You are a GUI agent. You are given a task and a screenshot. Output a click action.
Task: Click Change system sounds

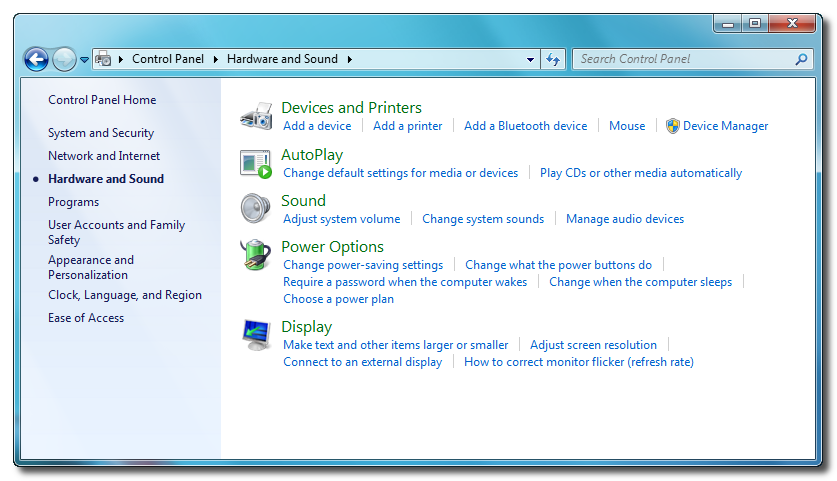483,219
